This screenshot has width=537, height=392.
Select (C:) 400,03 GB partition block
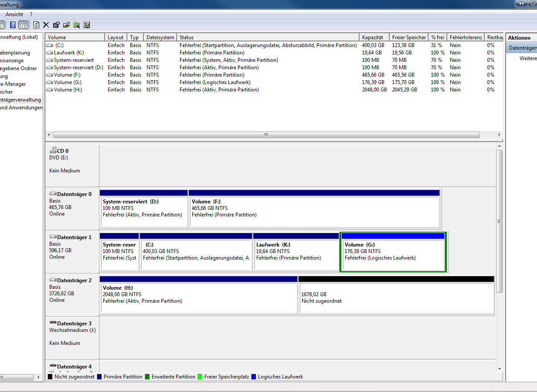196,252
